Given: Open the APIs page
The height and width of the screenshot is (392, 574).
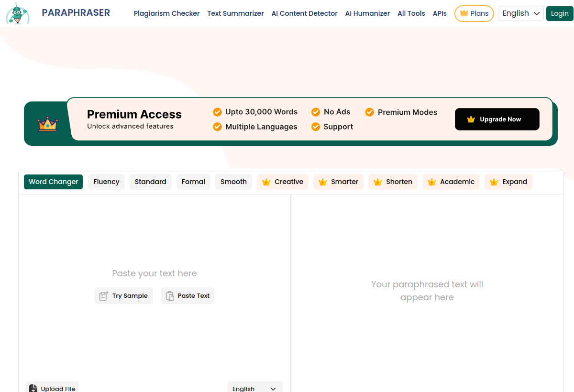Looking at the screenshot, I should [440, 13].
